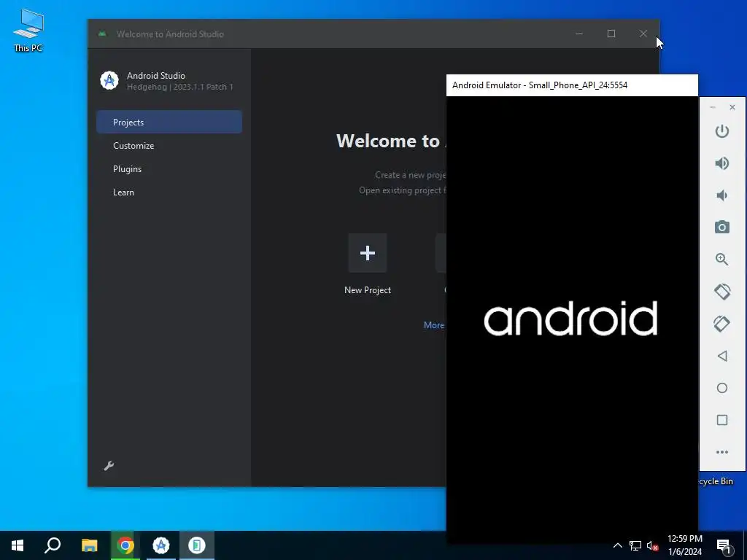Open the wrench options menu in Android Studio
Viewport: 747px width, 560px height.
point(109,466)
